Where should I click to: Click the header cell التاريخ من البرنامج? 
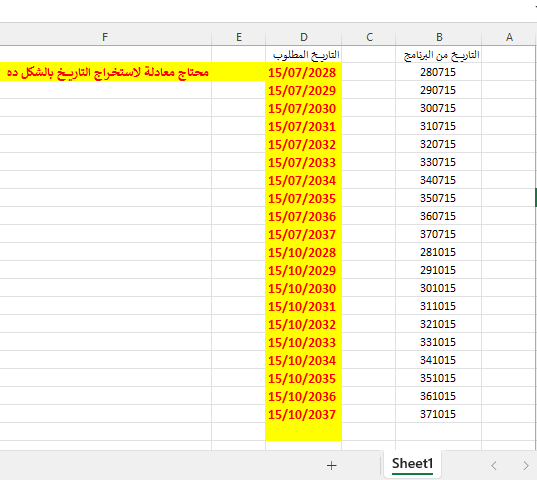click(439, 54)
